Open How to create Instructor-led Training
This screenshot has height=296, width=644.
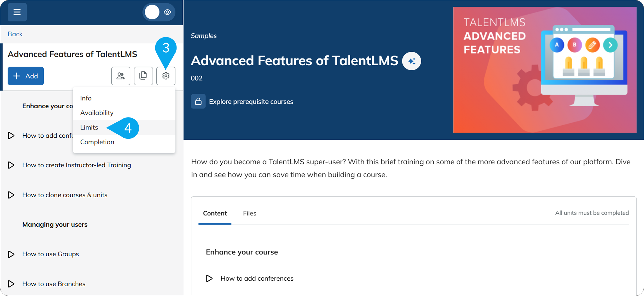(x=77, y=165)
